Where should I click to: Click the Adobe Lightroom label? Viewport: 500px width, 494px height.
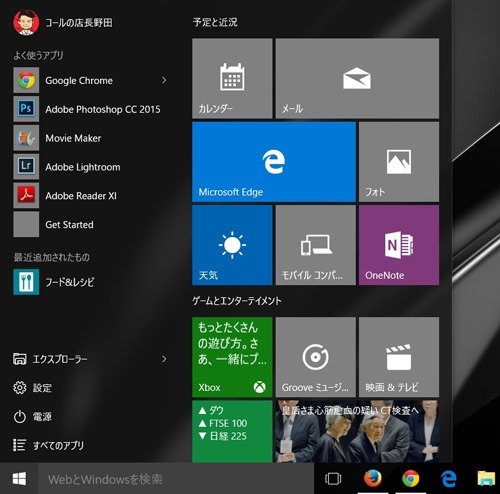tap(83, 167)
